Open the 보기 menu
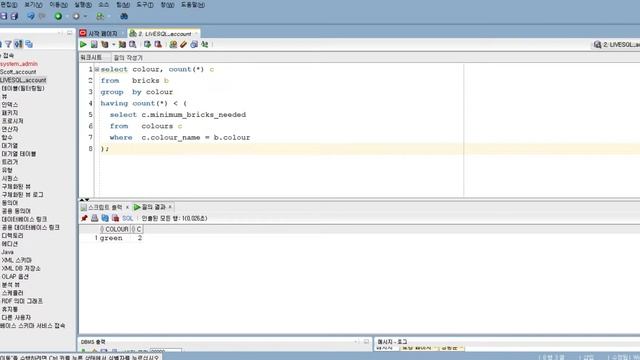This screenshot has width=640, height=360. coord(33,5)
